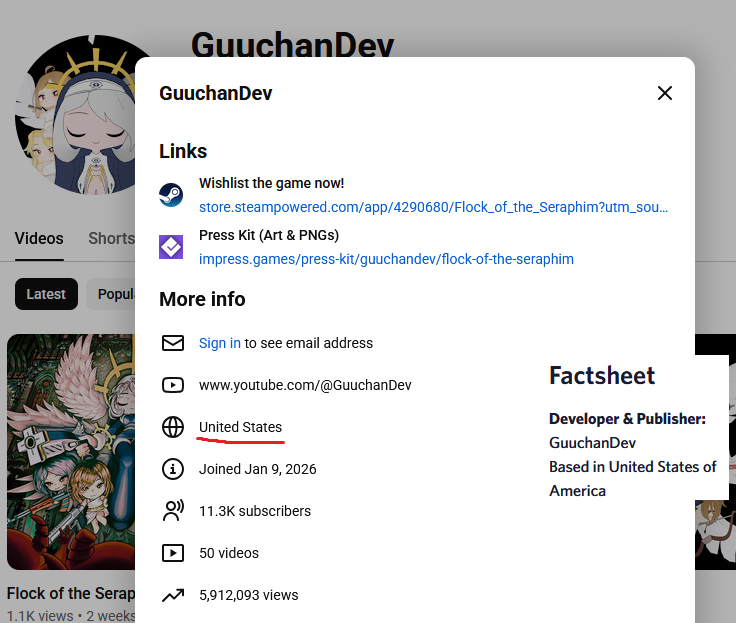Click the Factsheet heading
Viewport: 736px width, 623px height.
coord(602,376)
